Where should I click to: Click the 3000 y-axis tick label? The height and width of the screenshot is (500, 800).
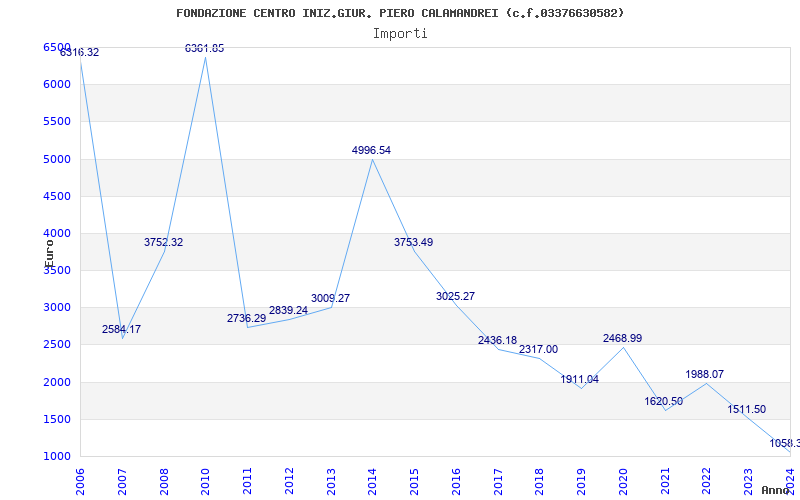click(x=55, y=308)
